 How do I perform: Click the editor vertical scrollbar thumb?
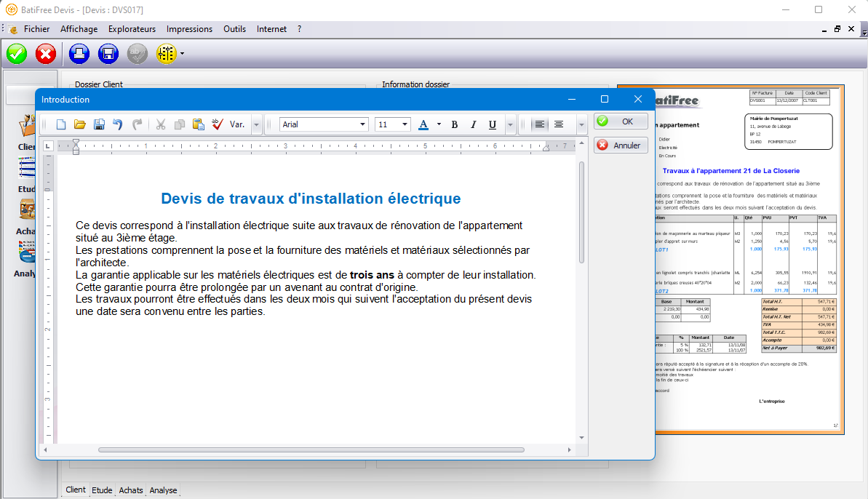pos(582,212)
